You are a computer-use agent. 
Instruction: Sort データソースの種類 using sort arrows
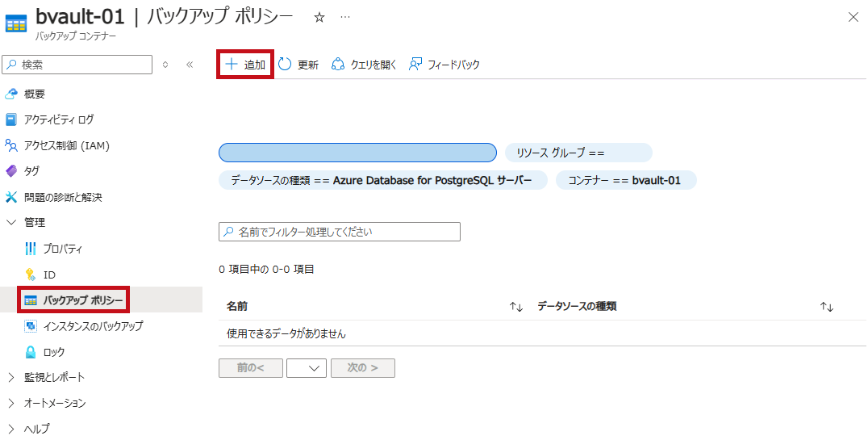click(x=827, y=307)
